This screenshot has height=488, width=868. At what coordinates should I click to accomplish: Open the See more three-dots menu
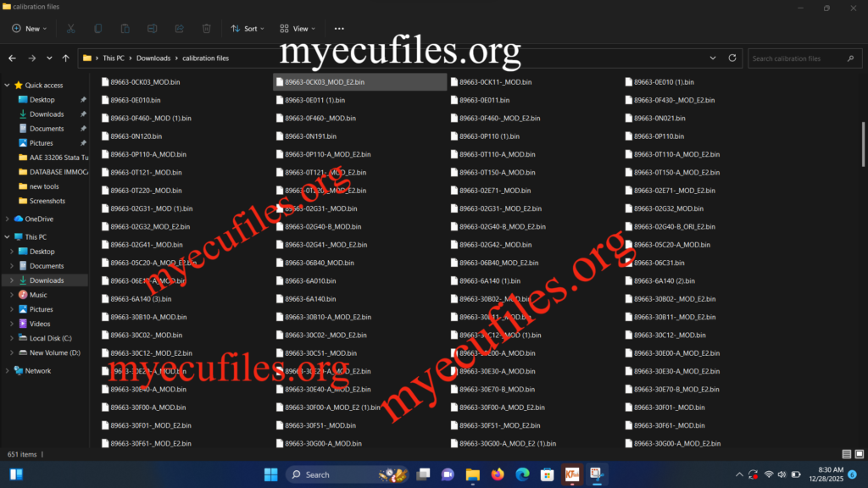pos(339,28)
